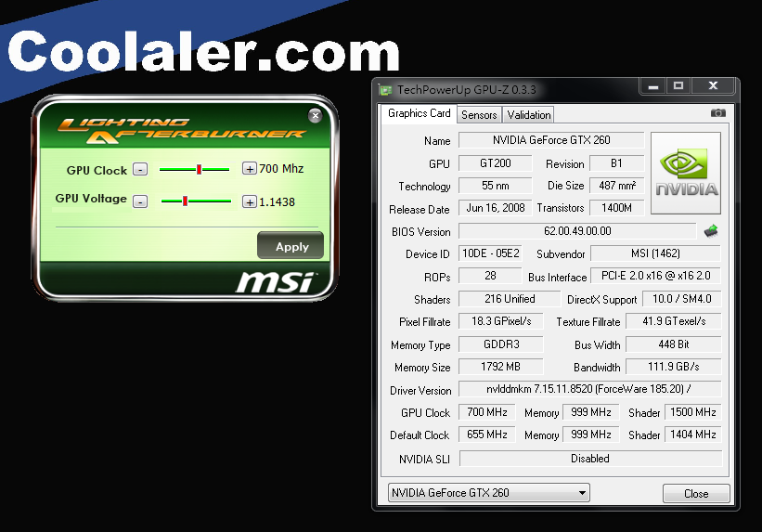Click the Bus Interface field PCI-E 2.0 x16
Screen dimensions: 762x532
655,276
